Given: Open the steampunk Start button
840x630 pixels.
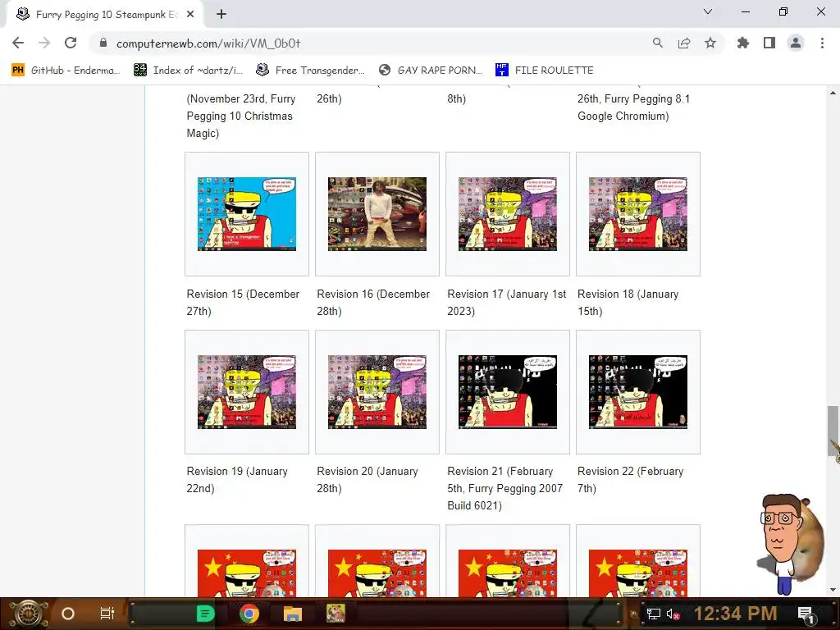Looking at the screenshot, I should 27,614.
